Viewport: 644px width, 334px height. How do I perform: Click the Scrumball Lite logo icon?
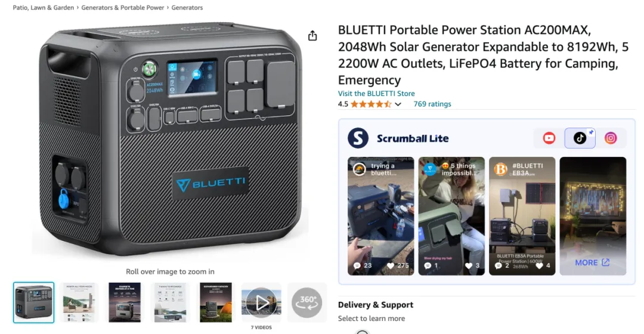(x=358, y=138)
